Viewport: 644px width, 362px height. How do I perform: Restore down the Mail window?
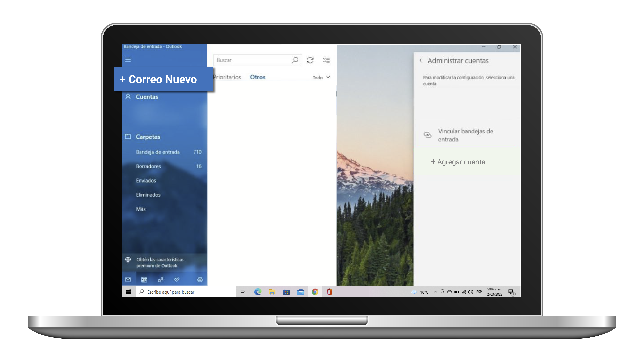click(x=499, y=47)
